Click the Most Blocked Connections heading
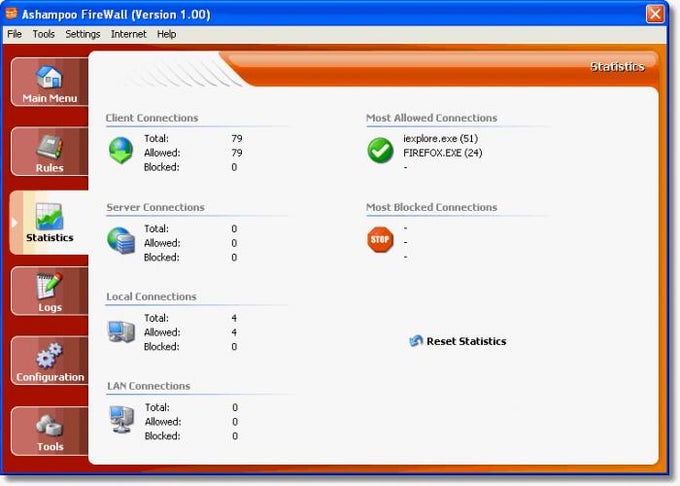The height and width of the screenshot is (486, 680). [432, 207]
